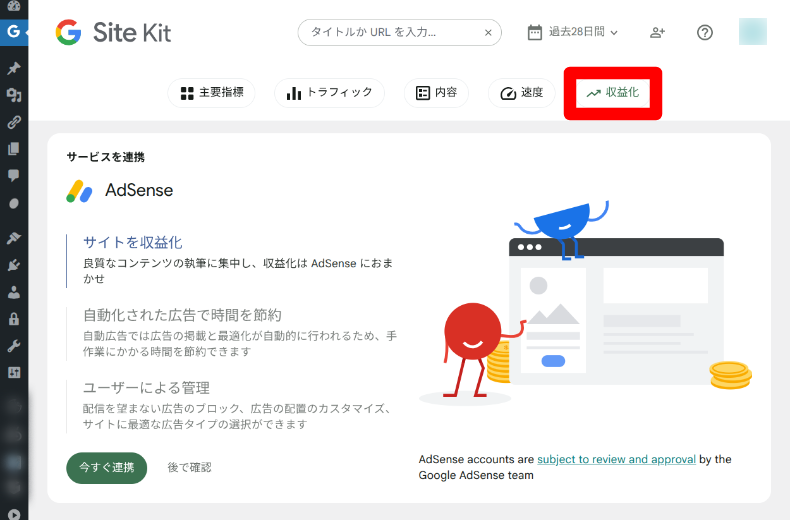790x520 pixels.
Task: Switch to the トラフィック tab
Action: click(x=330, y=93)
